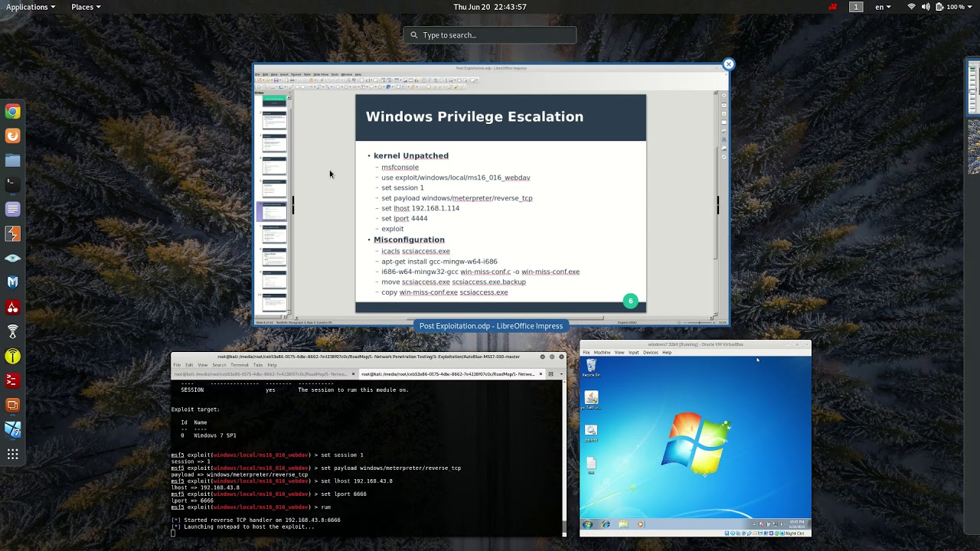This screenshot has width=980, height=551.
Task: Launch the wireless wifi tool icon in dash
Action: point(12,331)
